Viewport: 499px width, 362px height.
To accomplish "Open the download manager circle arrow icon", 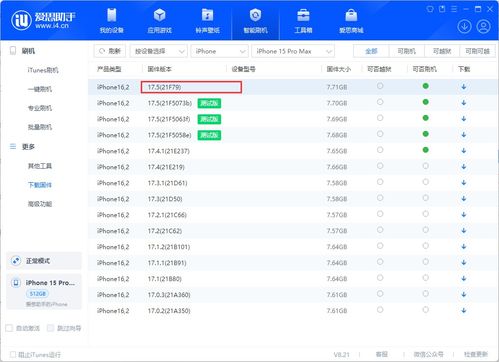I will 464,27.
